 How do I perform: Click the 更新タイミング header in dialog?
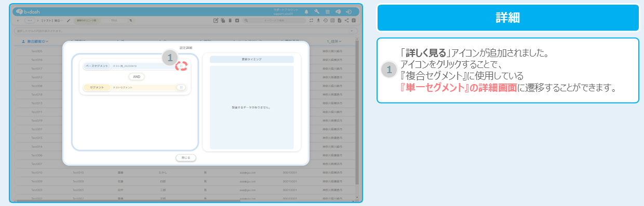click(252, 59)
